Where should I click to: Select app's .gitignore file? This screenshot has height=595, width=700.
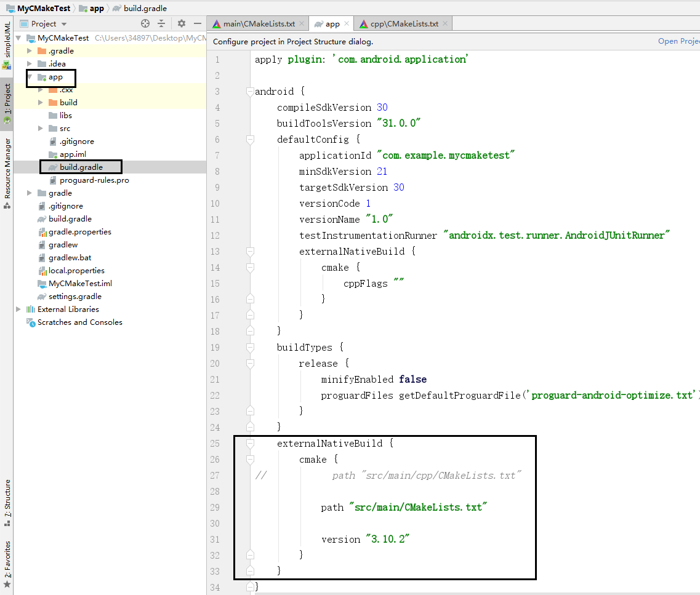tap(76, 142)
